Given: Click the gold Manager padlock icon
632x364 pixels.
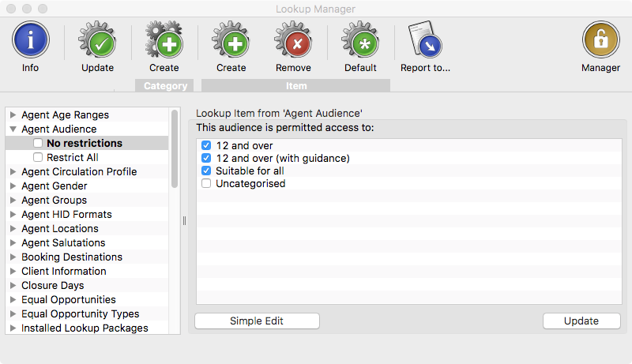Looking at the screenshot, I should pos(600,39).
